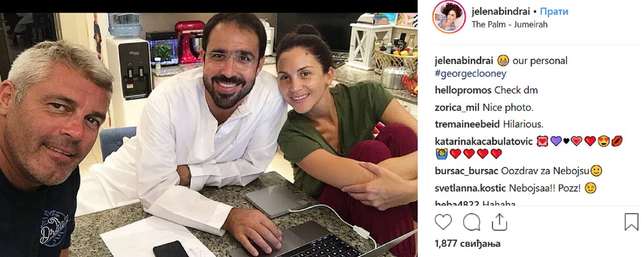The image size is (644, 257).
Task: Share post via share arrow icon
Action: pos(499,222)
